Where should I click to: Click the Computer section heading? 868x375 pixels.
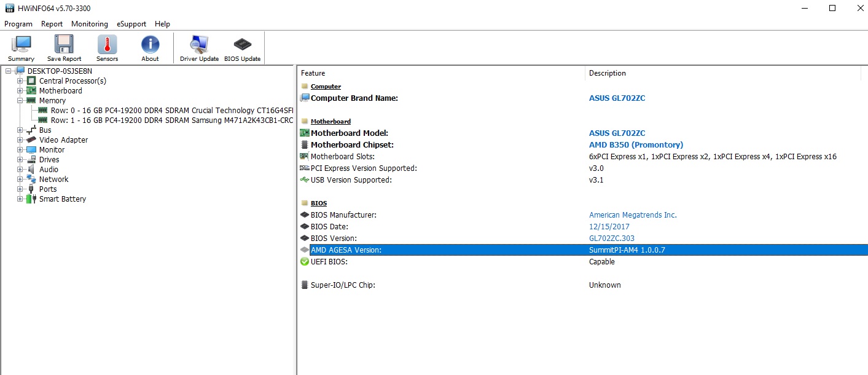point(326,87)
